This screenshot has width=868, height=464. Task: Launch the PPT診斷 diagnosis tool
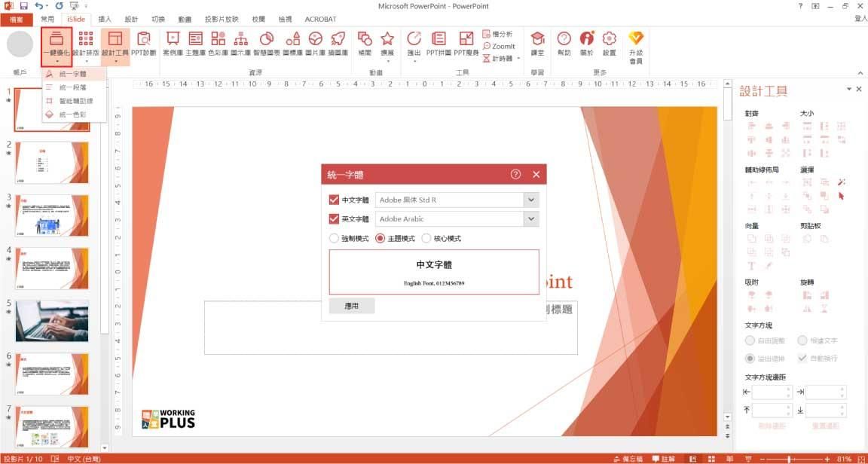[x=143, y=44]
